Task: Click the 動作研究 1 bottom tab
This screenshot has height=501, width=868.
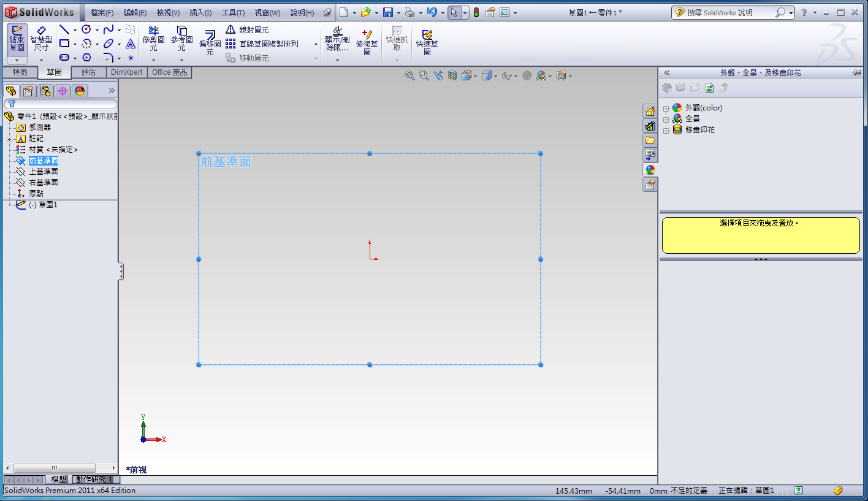Action: [x=93, y=480]
